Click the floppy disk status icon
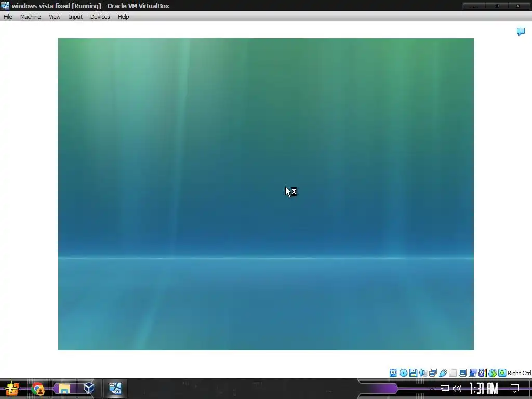Viewport: 532px width, 399px height. [x=413, y=373]
